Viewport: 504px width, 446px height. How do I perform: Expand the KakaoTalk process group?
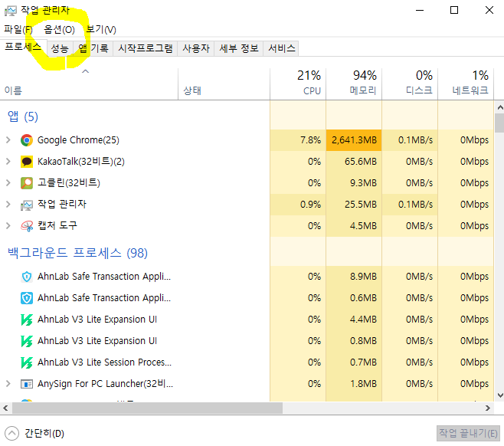click(8, 162)
